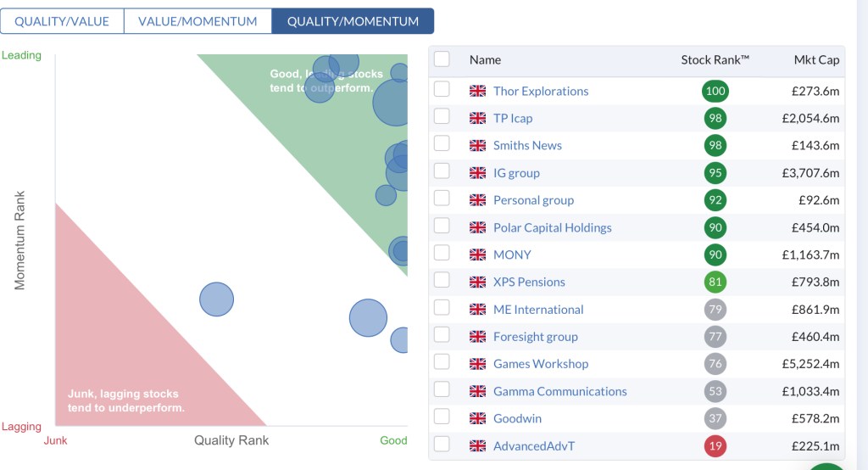Sort by the Stock Rank column header

coord(715,59)
